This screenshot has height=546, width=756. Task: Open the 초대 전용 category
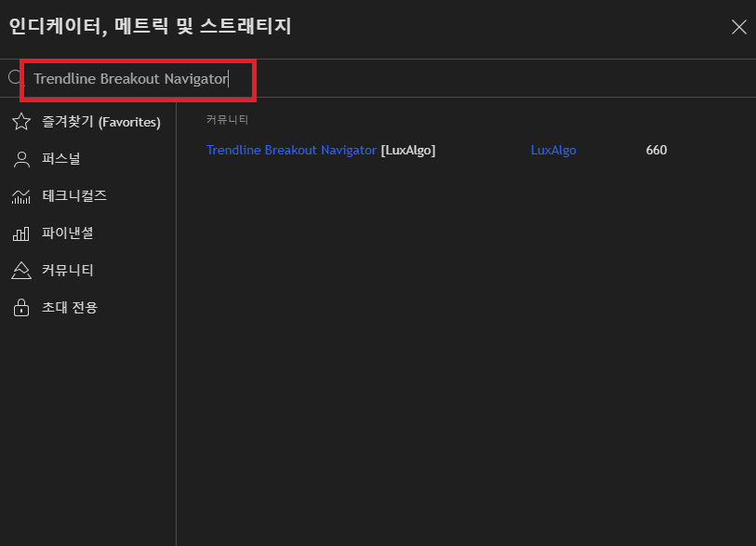(87, 307)
